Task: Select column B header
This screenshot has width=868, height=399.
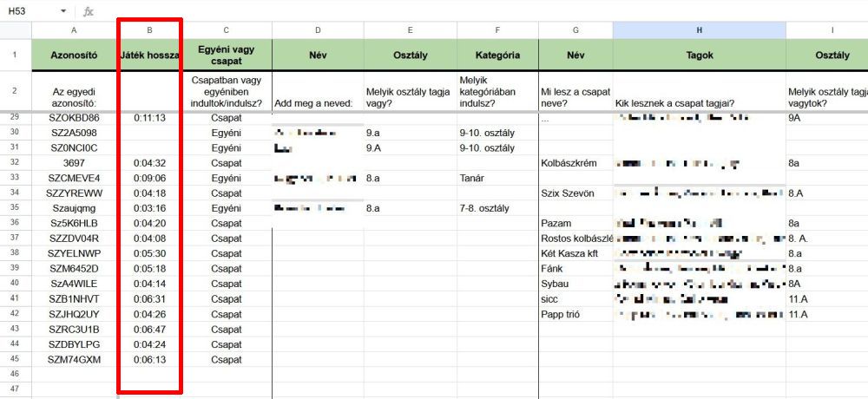Action: 149,30
